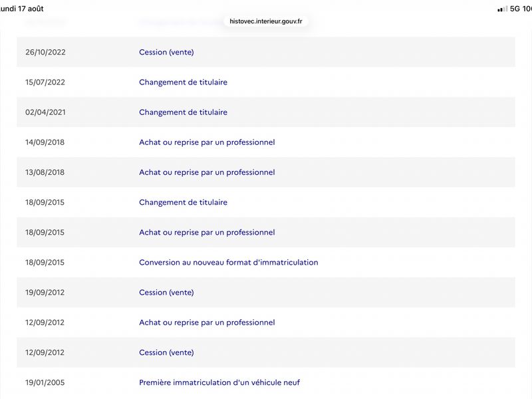
Task: Open 'Achat ou reprise par un professionnel' of 14/09/2018
Action: [x=207, y=142]
